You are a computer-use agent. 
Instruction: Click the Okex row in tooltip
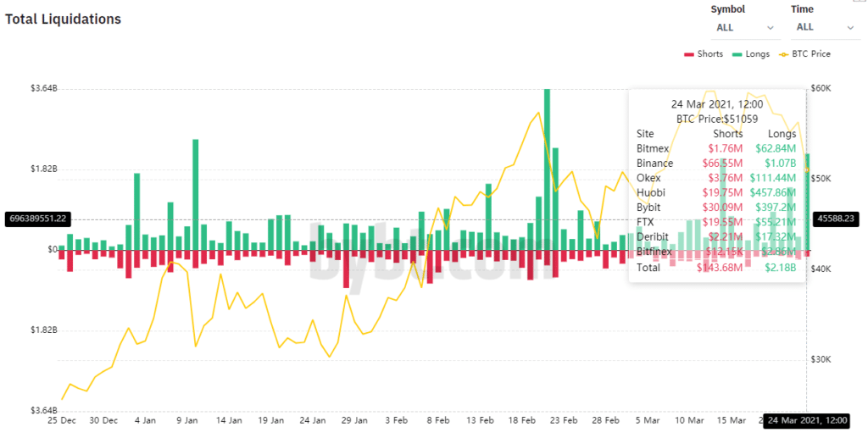tap(716, 178)
